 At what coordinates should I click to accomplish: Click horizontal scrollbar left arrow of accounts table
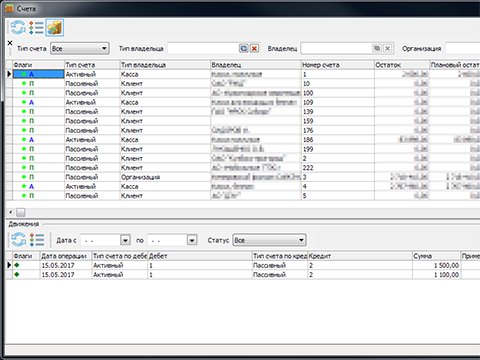11,212
